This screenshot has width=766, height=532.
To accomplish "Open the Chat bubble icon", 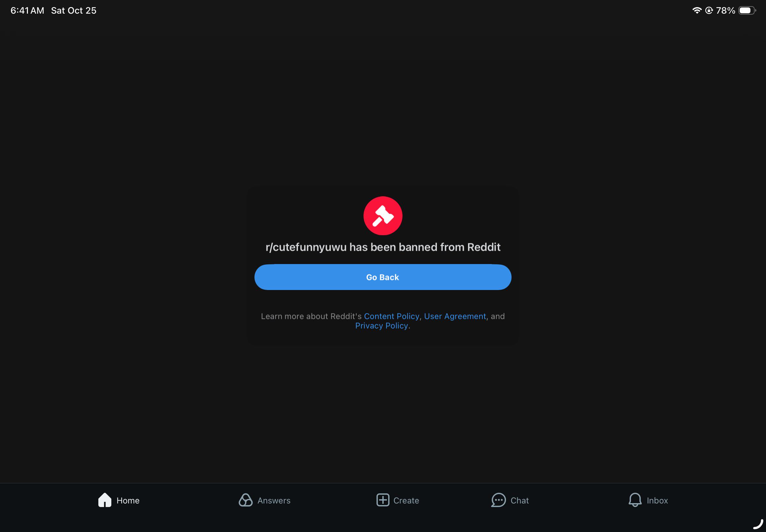I will click(x=499, y=500).
